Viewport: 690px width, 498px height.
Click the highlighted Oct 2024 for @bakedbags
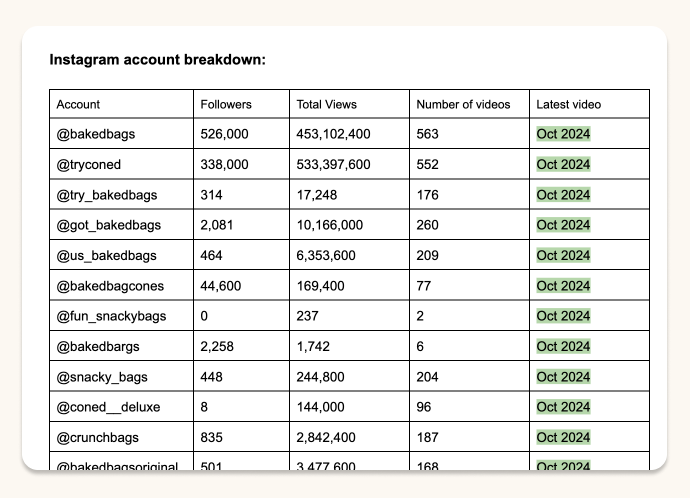(563, 134)
